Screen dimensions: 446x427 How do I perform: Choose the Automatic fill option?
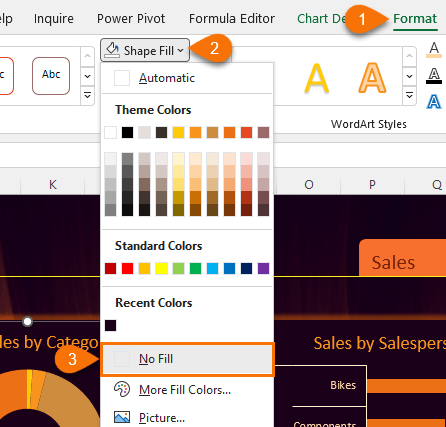(x=187, y=78)
